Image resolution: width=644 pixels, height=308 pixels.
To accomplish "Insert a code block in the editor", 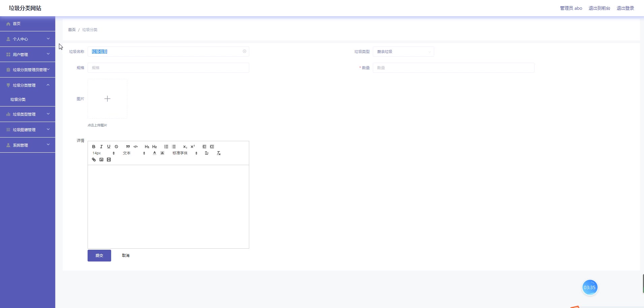I will [x=136, y=147].
